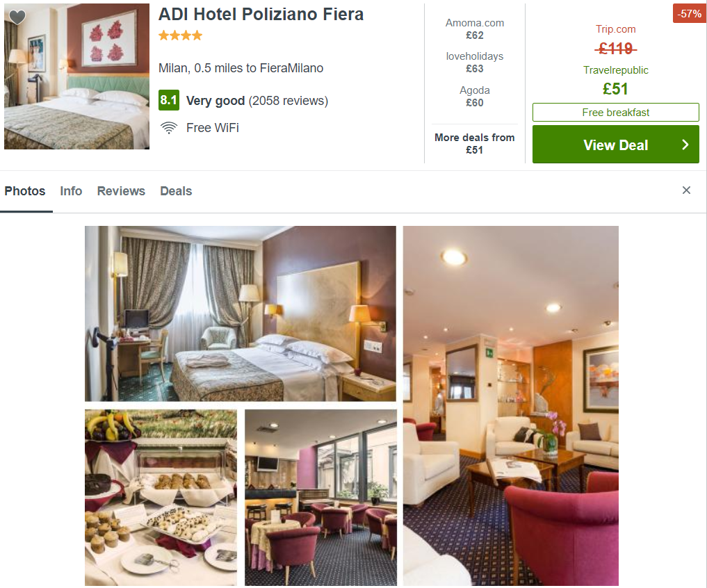Open the View Deal button
707x588 pixels.
615,145
